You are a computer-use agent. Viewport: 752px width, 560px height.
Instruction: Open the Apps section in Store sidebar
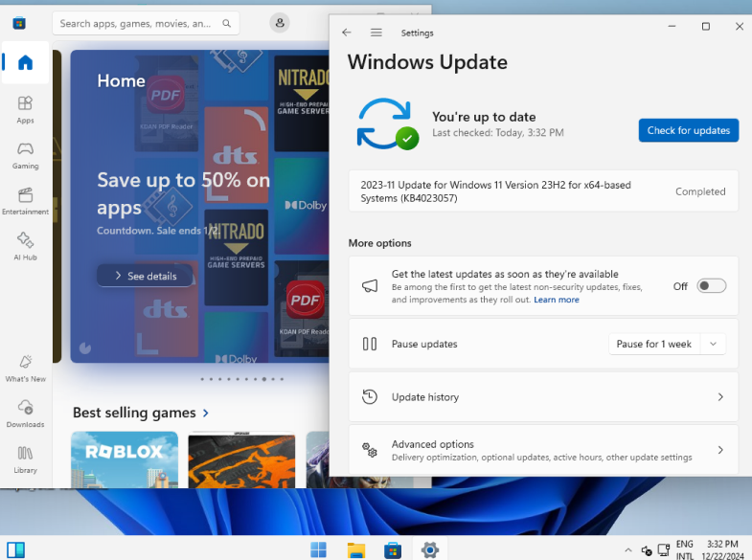tap(25, 110)
